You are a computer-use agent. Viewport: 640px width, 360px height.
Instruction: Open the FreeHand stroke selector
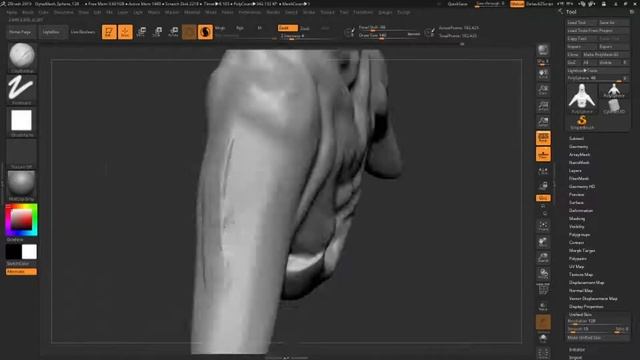pos(22,89)
